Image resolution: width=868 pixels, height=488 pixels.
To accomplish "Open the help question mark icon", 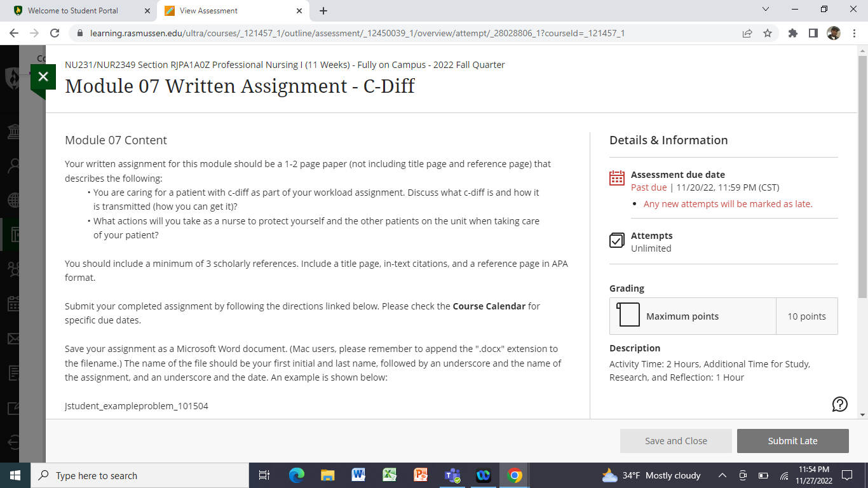I will (x=839, y=404).
